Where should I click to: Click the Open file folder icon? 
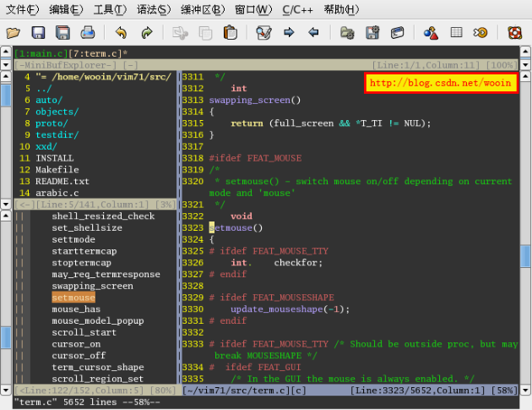pyautogui.click(x=14, y=33)
